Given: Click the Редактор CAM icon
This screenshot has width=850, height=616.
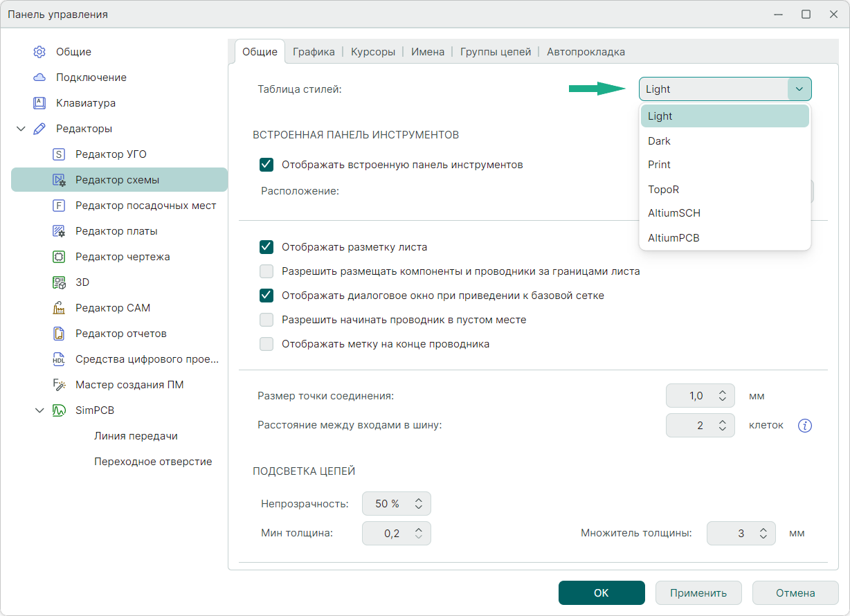Looking at the screenshot, I should click(59, 308).
